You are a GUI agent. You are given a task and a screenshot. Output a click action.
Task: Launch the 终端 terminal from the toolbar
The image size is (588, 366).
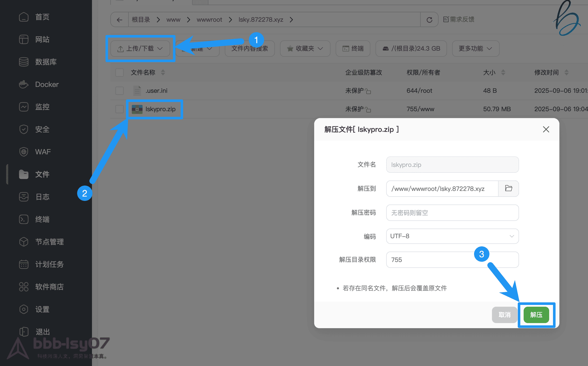tap(353, 49)
